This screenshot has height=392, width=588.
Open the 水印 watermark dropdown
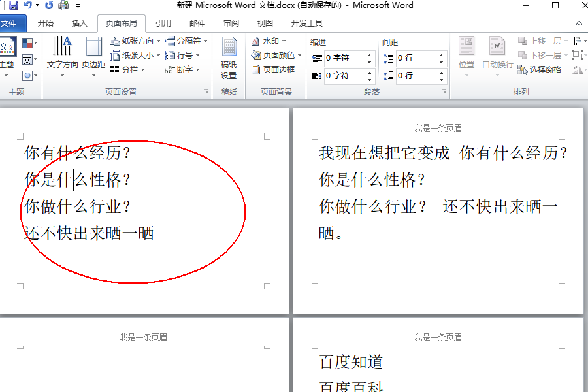(269, 41)
